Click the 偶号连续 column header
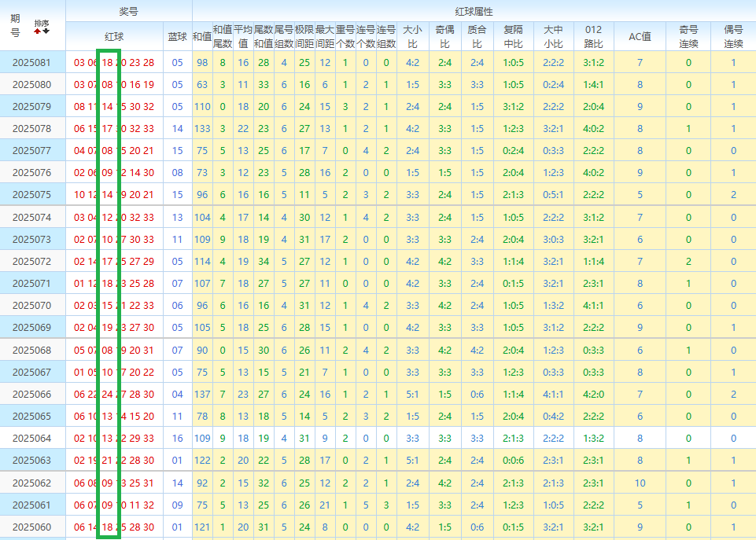Image resolution: width=756 pixels, height=540 pixels. (733, 36)
